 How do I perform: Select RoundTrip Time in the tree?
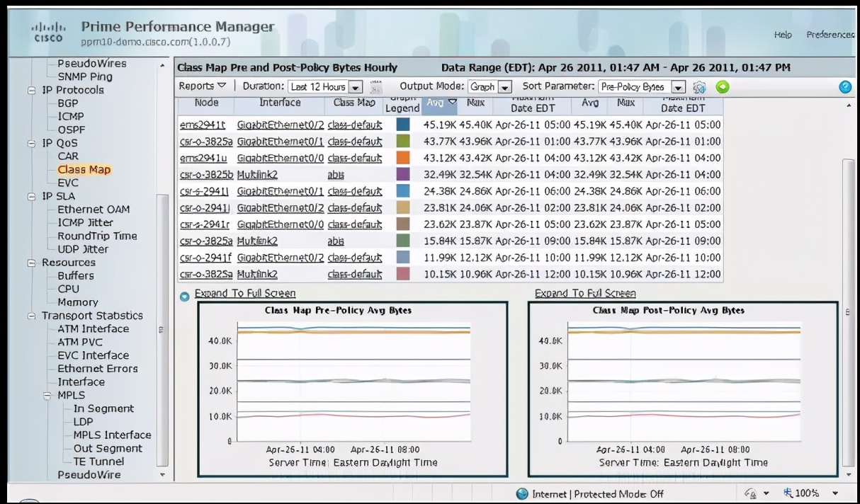(x=97, y=236)
